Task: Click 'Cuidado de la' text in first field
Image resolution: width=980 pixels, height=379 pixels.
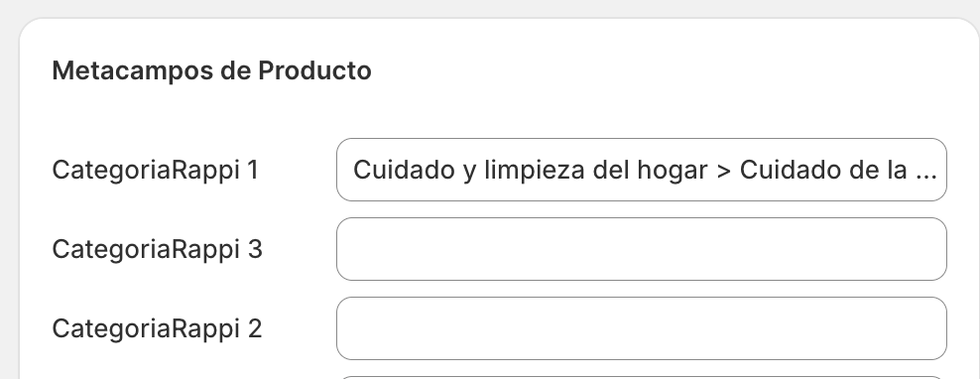Action: (823, 170)
